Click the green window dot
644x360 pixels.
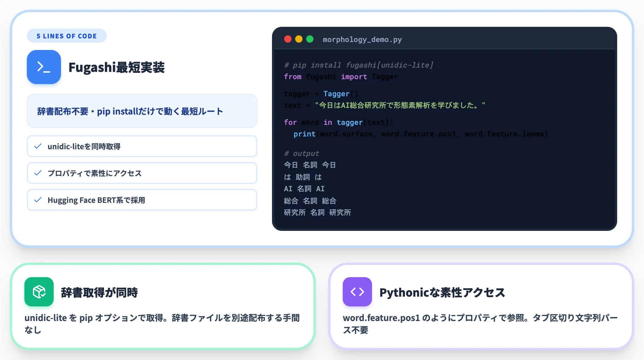310,39
